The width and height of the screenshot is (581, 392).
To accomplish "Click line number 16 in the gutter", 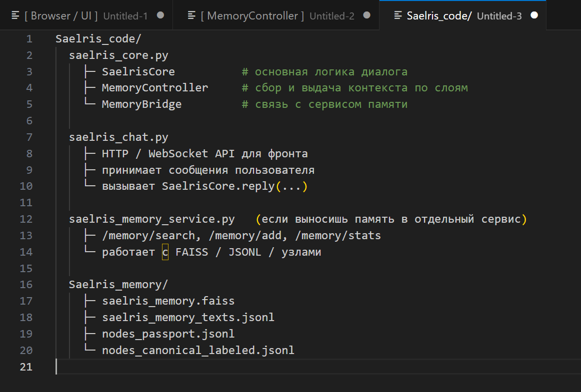I will coord(26,285).
